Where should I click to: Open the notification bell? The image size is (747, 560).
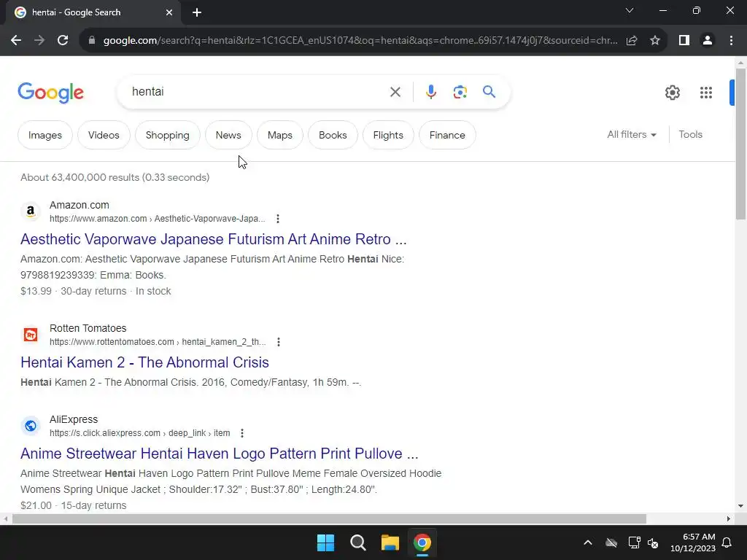tap(727, 542)
